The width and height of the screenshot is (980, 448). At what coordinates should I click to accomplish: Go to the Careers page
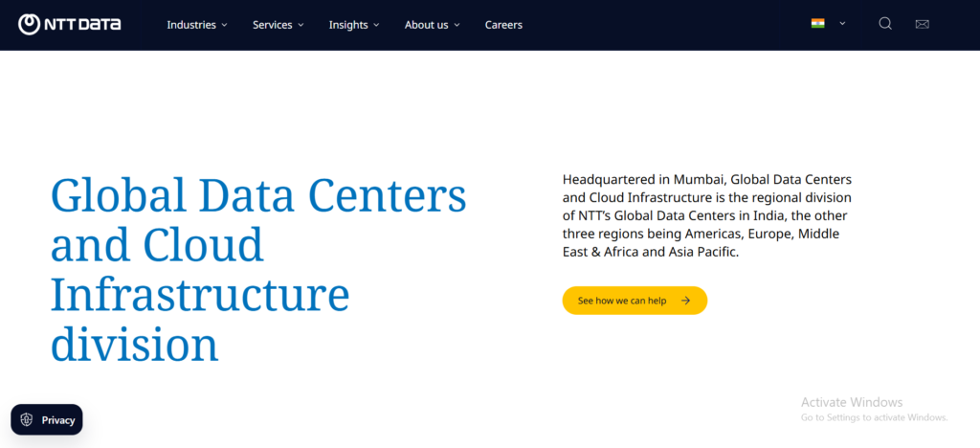click(x=503, y=25)
